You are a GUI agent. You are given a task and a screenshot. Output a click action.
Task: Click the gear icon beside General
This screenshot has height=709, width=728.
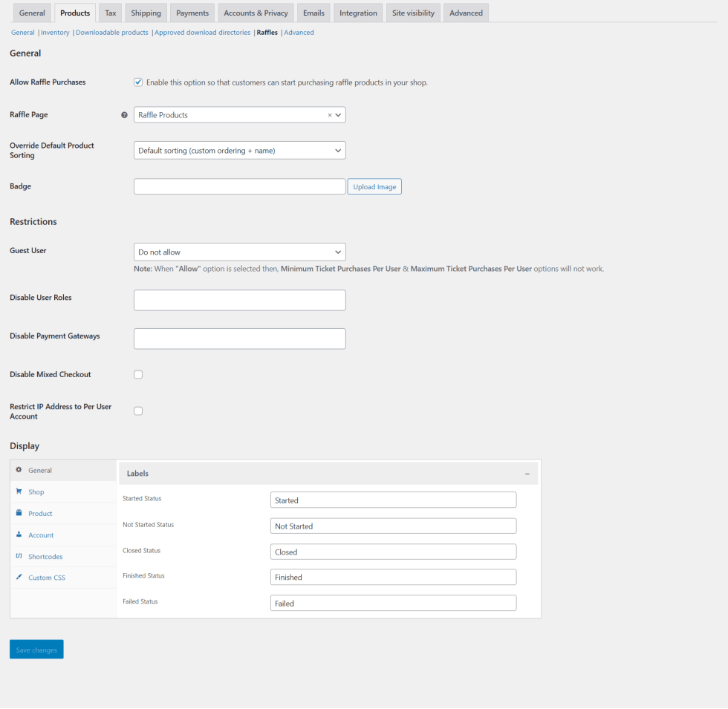19,470
